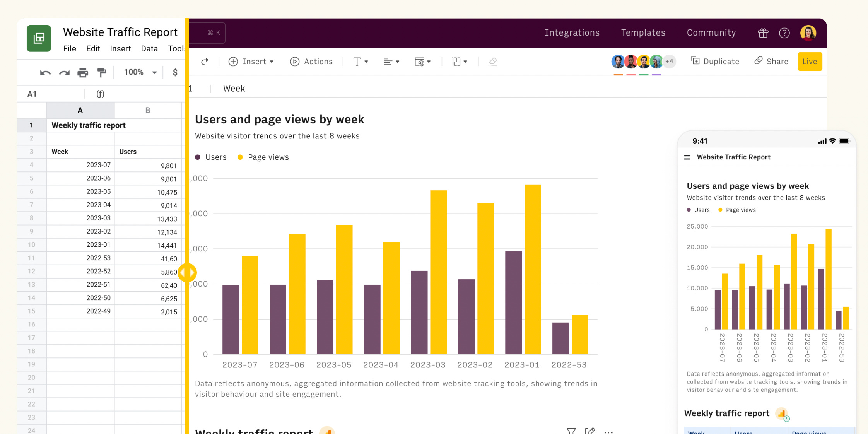The image size is (868, 434).
Task: Click the yellow Live button
Action: coord(810,62)
